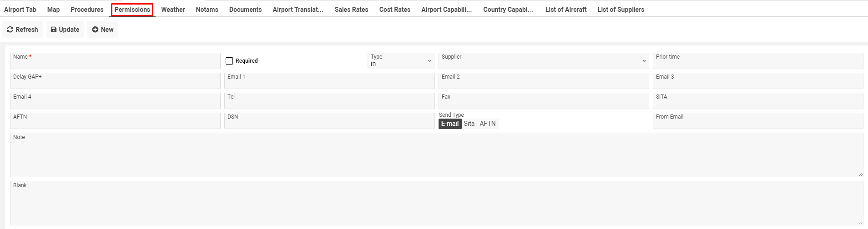
Task: Expand the Supplier dropdown
Action: click(x=543, y=61)
